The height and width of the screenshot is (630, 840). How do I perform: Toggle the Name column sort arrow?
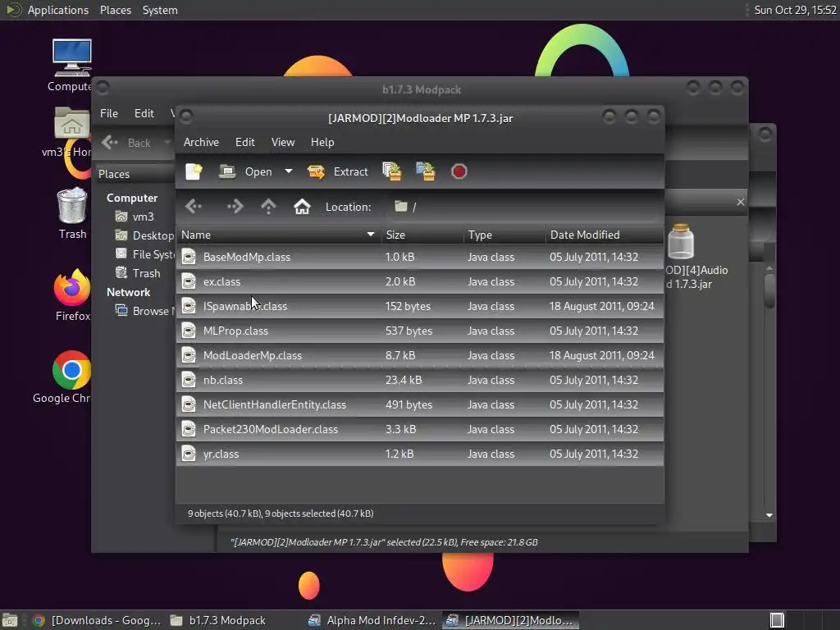click(371, 235)
